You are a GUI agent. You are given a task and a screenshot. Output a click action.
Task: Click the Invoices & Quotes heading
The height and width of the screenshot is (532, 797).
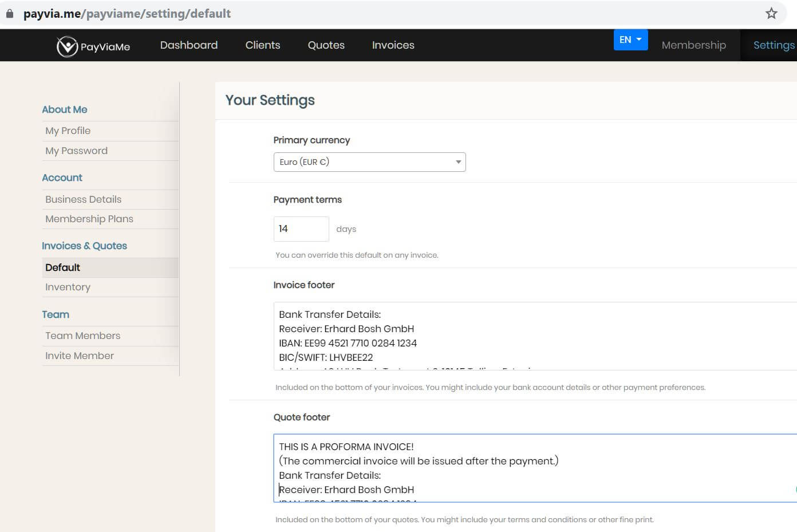84,246
